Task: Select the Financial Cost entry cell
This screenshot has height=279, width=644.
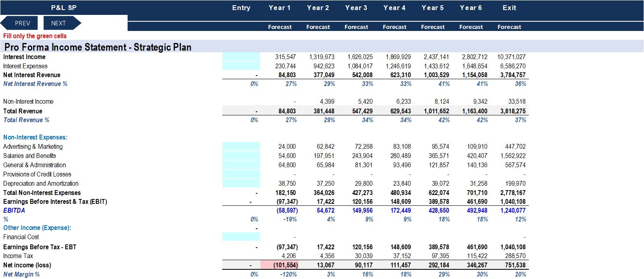Action: (241, 237)
